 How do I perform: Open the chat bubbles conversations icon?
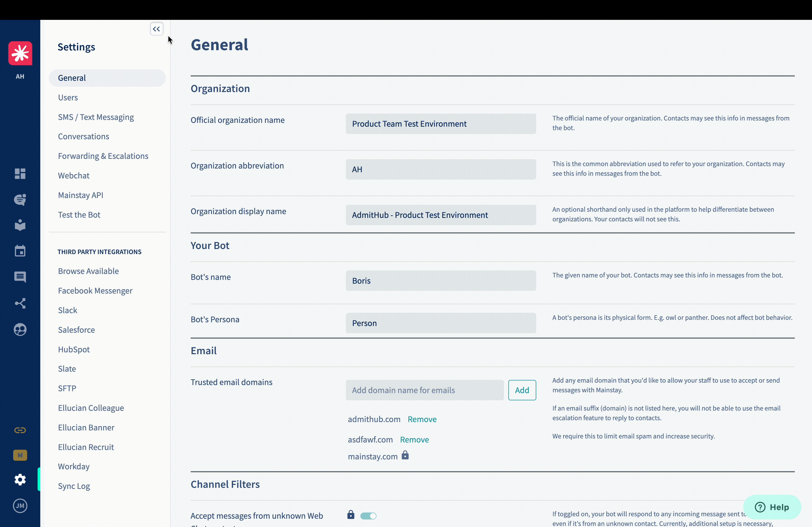[x=20, y=200]
